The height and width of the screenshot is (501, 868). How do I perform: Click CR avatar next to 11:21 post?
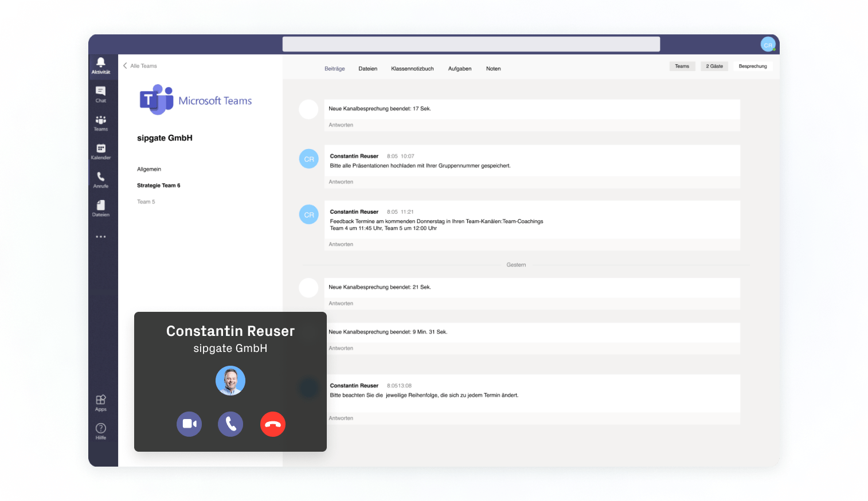click(309, 214)
